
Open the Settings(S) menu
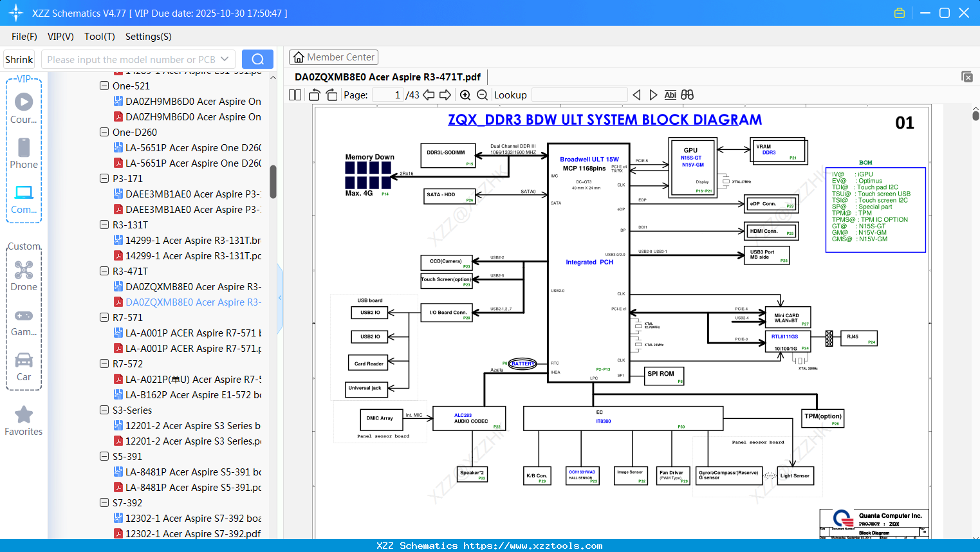click(148, 37)
